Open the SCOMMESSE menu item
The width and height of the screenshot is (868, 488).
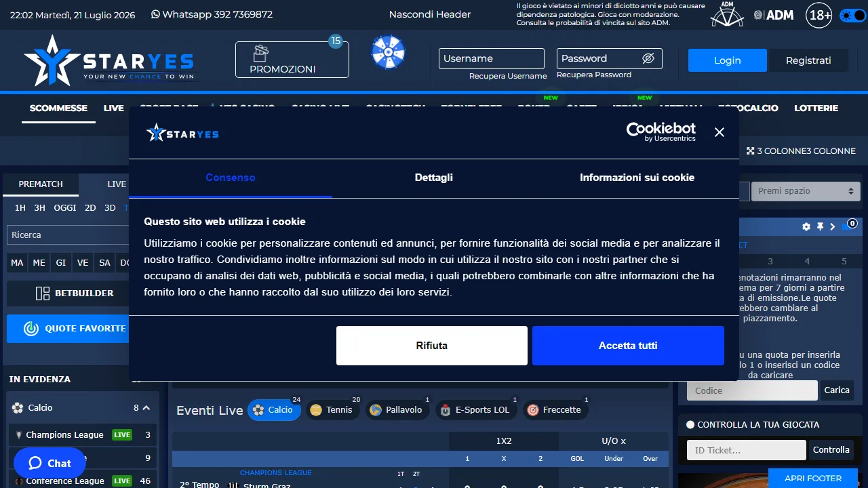(58, 108)
